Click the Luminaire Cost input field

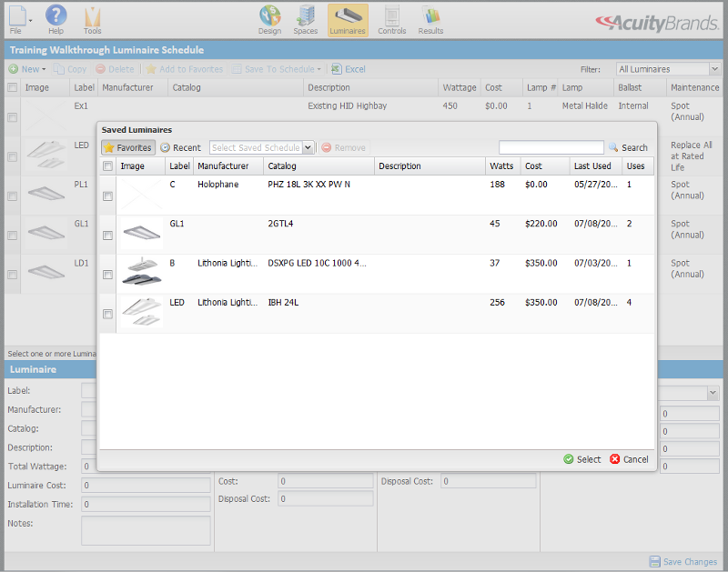(146, 486)
